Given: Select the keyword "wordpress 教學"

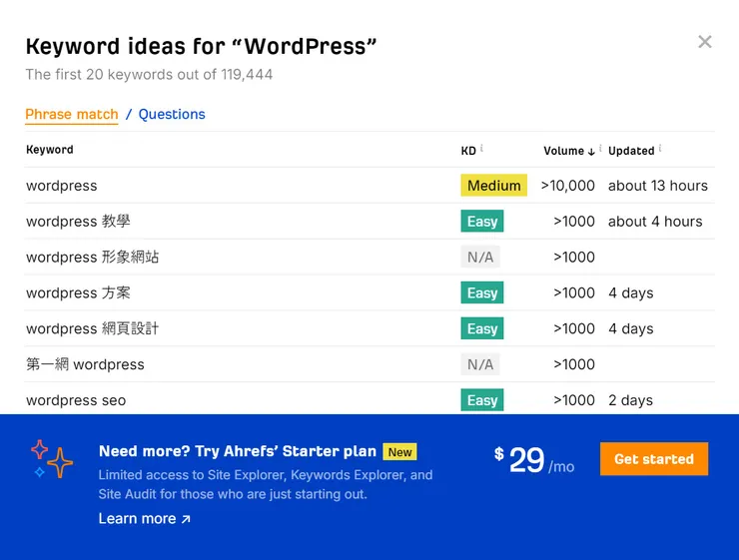Looking at the screenshot, I should tap(78, 222).
